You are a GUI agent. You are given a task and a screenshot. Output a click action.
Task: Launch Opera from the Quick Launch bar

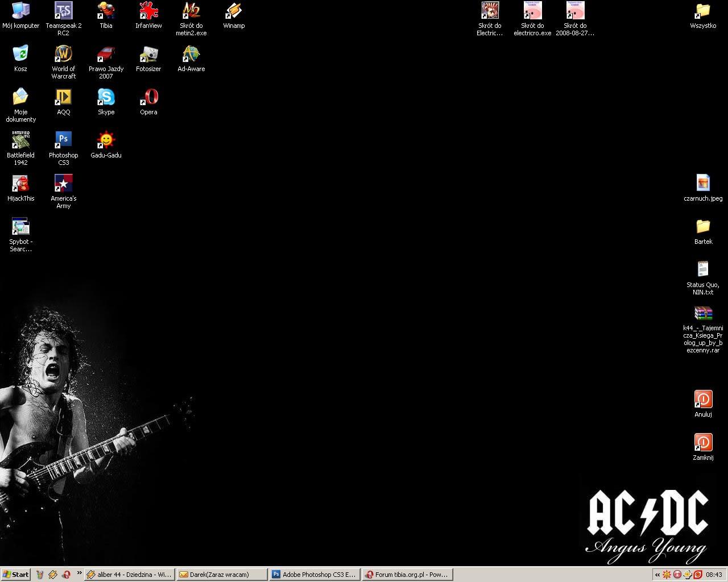pos(67,575)
